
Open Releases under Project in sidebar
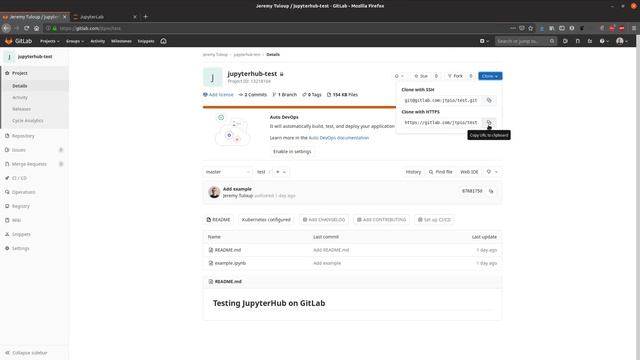tap(22, 109)
